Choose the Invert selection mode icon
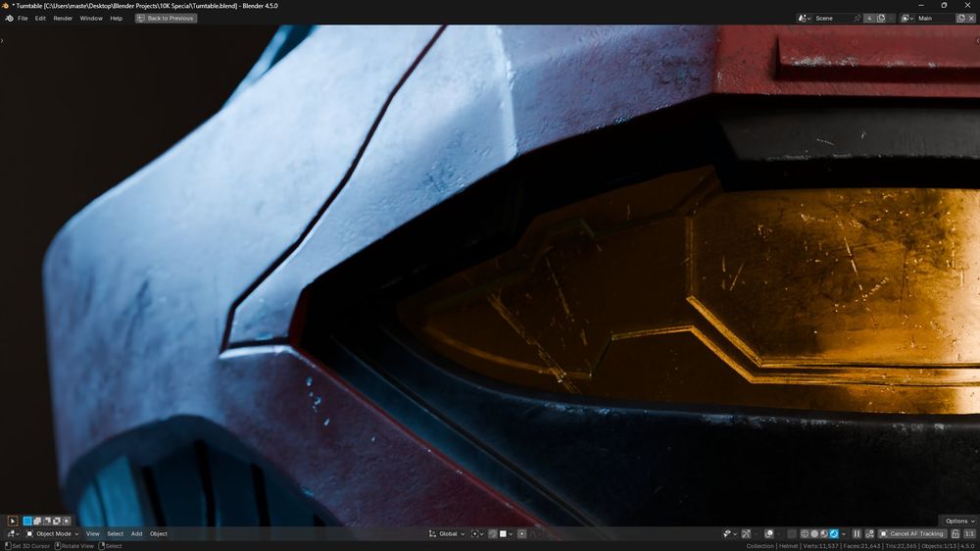The height and width of the screenshot is (551, 980). tap(57, 521)
